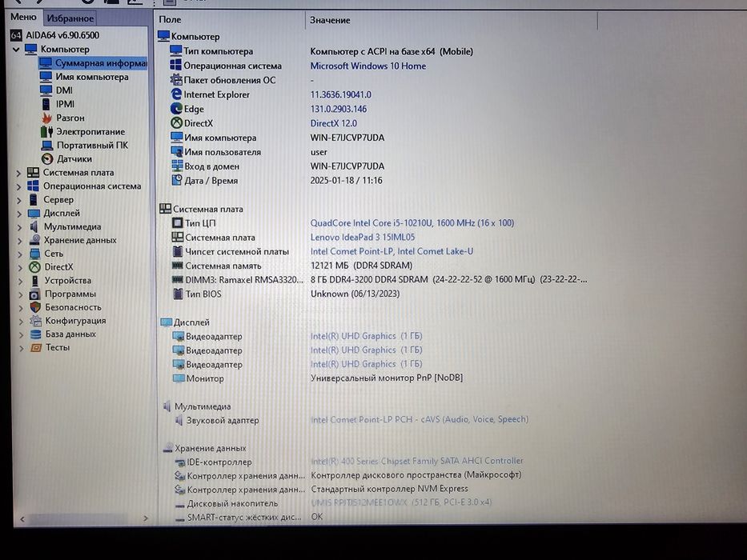This screenshot has height=560, width=747.
Task: Click the Системная память row icon
Action: click(178, 266)
